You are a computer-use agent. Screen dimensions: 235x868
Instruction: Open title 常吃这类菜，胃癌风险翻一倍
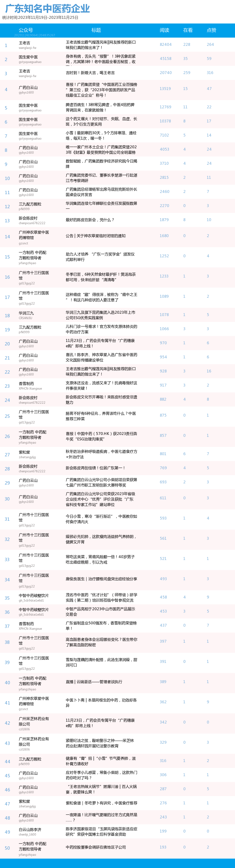100,559
